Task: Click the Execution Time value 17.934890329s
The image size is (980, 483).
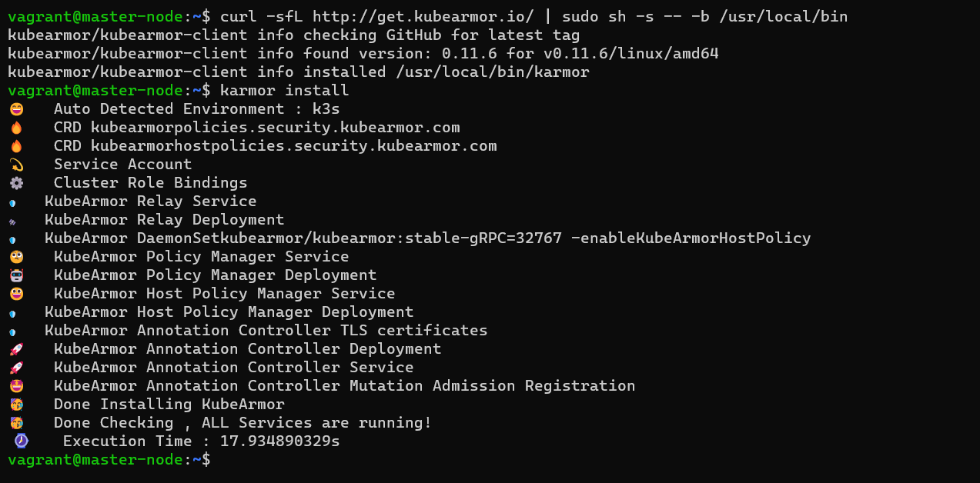Action: (x=279, y=441)
